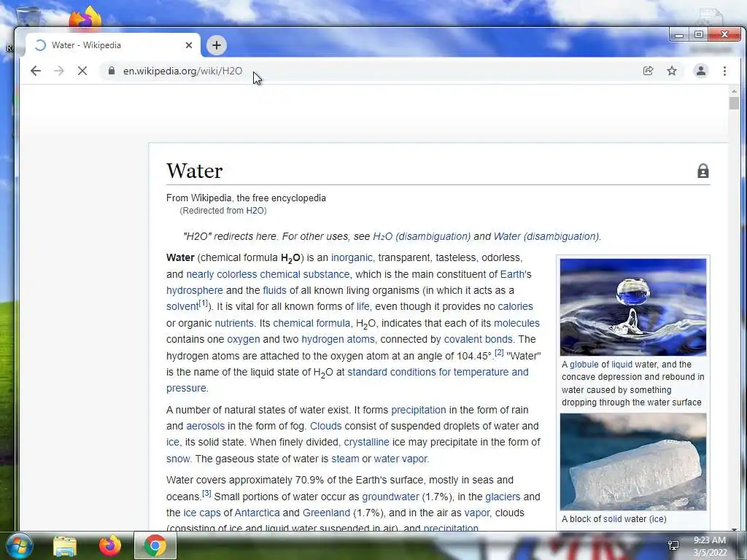
Task: Open the precipitation link in second paragraph
Action: 418,410
